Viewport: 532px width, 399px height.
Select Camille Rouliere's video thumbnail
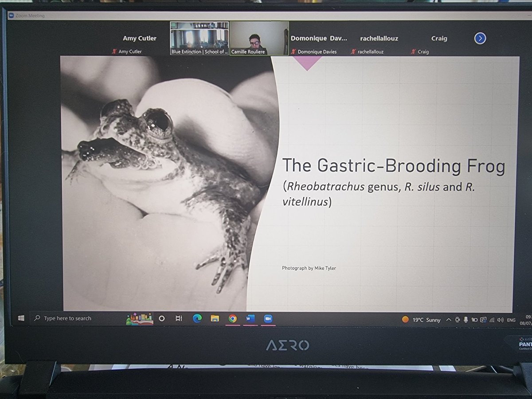(259, 39)
